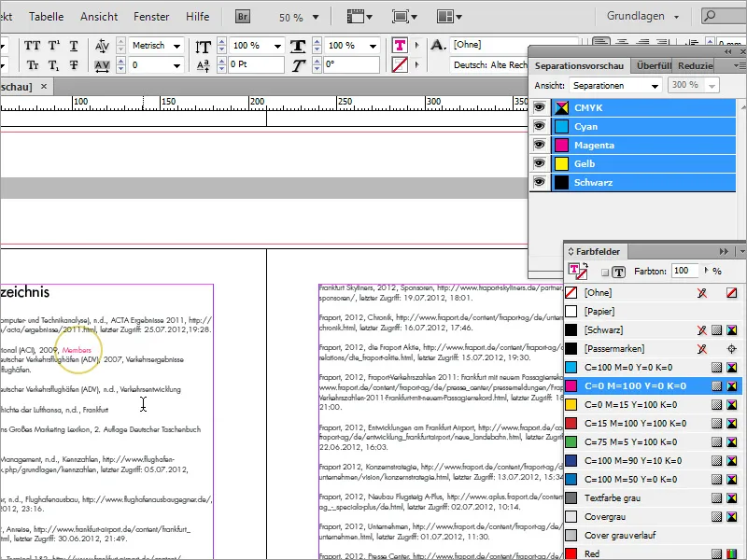Viewport: 747px width, 560px height.
Task: Switch to the Reduzie tab
Action: point(695,65)
